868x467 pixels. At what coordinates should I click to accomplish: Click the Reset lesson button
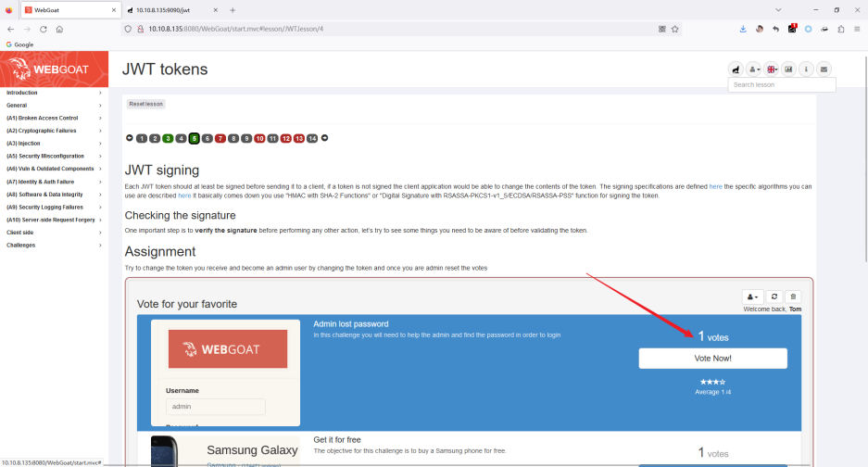(145, 104)
